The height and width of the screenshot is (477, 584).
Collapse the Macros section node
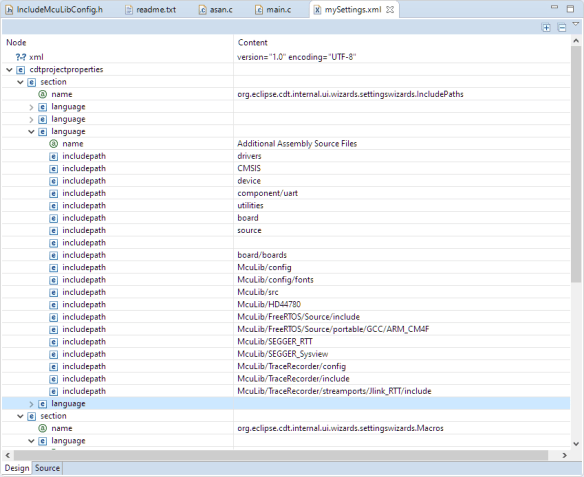click(x=20, y=416)
